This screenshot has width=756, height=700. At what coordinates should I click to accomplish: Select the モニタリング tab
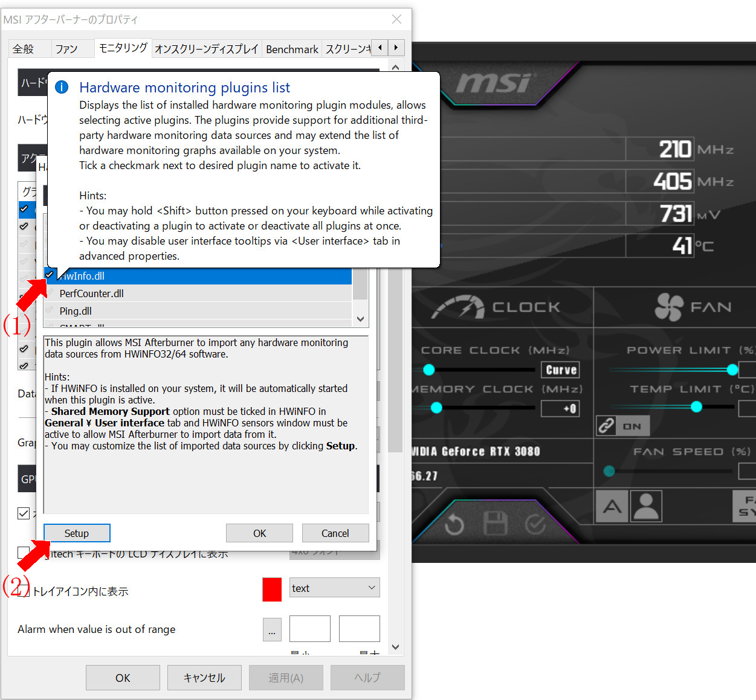[123, 48]
